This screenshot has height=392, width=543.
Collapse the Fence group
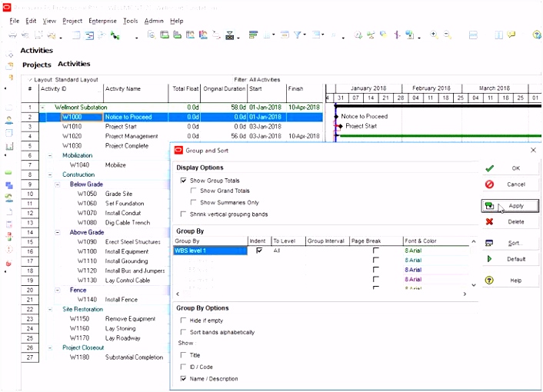point(58,290)
